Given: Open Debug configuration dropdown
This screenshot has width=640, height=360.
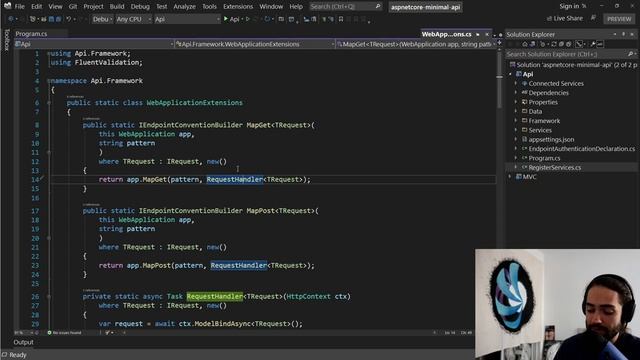Looking at the screenshot, I should pos(102,19).
